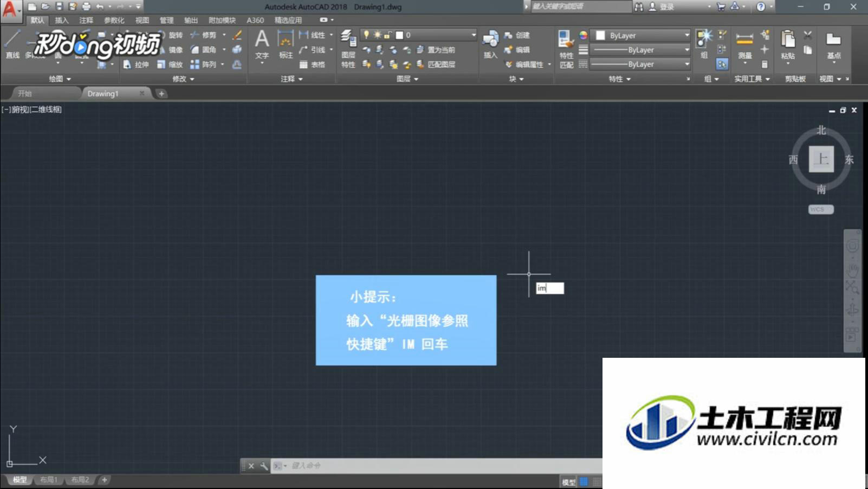This screenshot has width=868, height=489.
Task: Click the layer color white swatch
Action: (399, 35)
